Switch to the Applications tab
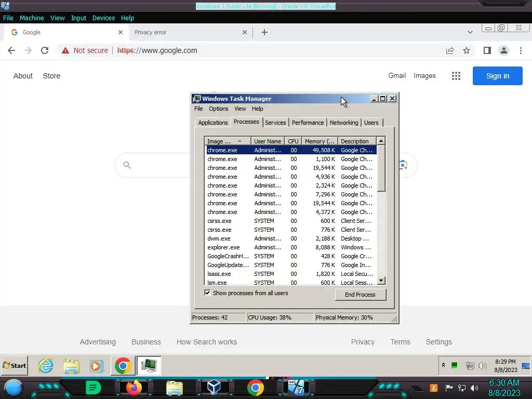 (212, 123)
